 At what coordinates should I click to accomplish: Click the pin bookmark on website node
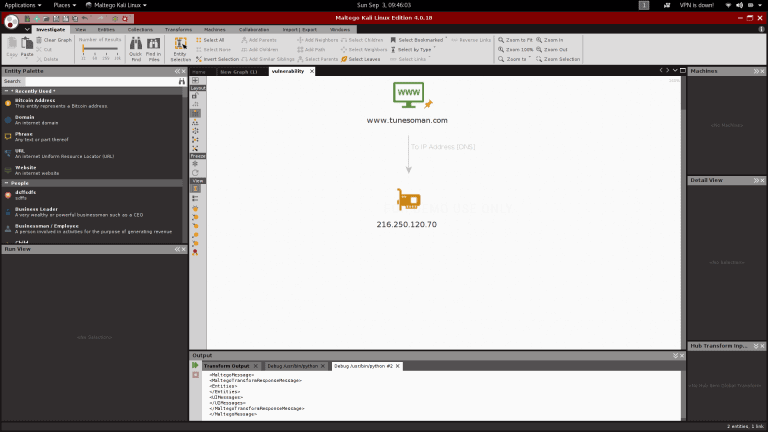(429, 104)
